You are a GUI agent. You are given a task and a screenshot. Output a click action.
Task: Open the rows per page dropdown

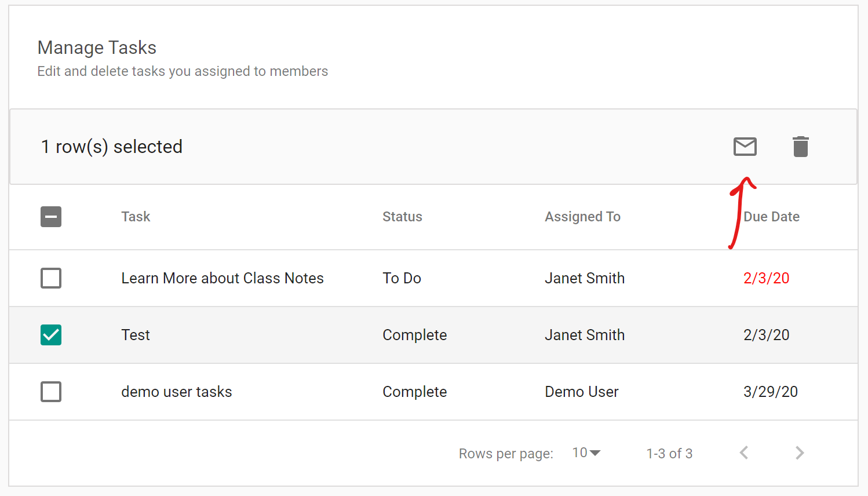tap(586, 453)
